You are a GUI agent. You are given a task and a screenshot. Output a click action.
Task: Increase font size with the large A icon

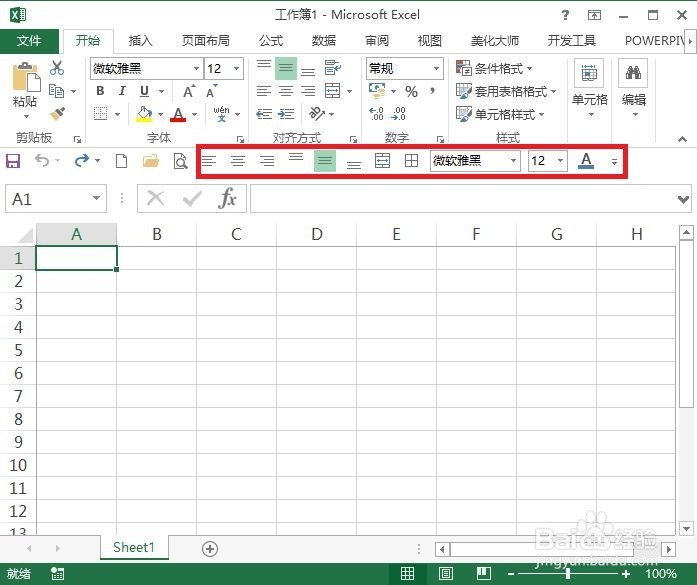tap(189, 92)
